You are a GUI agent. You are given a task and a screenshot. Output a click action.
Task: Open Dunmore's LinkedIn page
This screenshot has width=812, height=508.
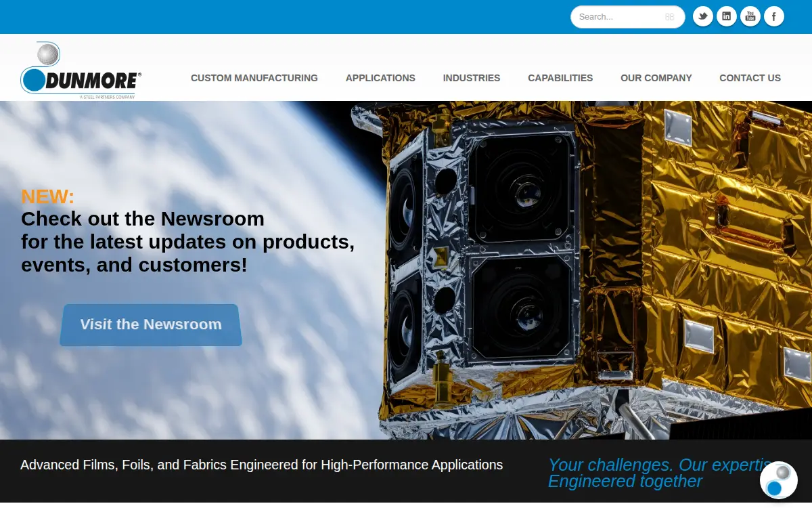tap(727, 16)
